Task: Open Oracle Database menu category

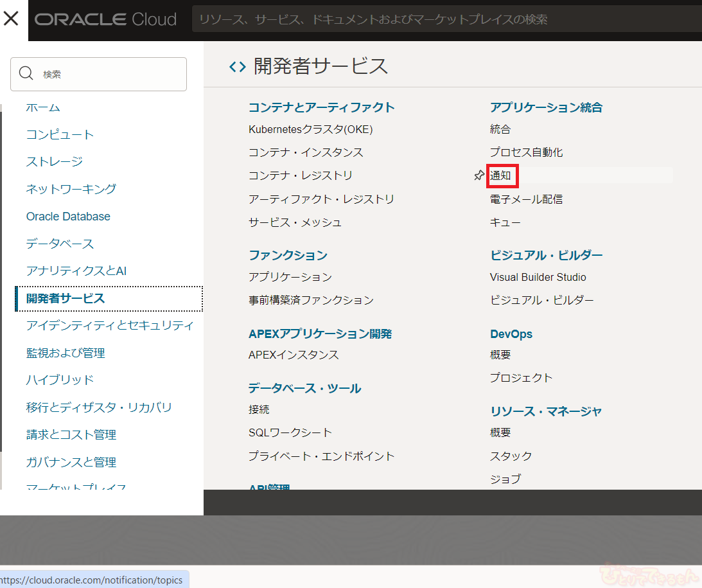Action: click(x=68, y=217)
